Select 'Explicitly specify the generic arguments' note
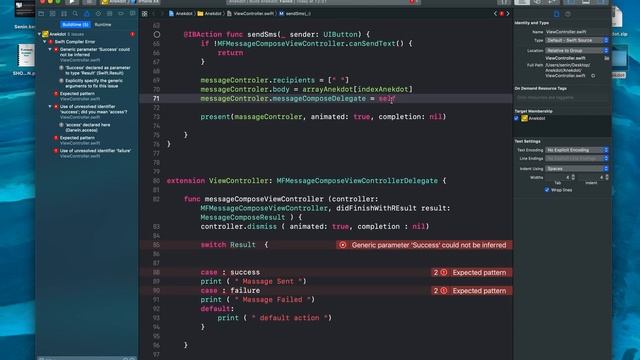Screen dimensions: 640x360 click(94, 83)
